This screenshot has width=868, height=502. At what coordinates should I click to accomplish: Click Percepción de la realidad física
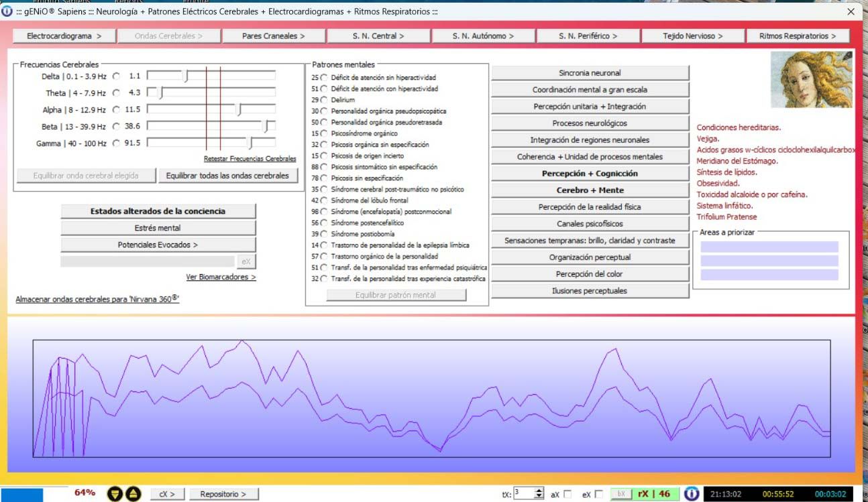tap(590, 207)
